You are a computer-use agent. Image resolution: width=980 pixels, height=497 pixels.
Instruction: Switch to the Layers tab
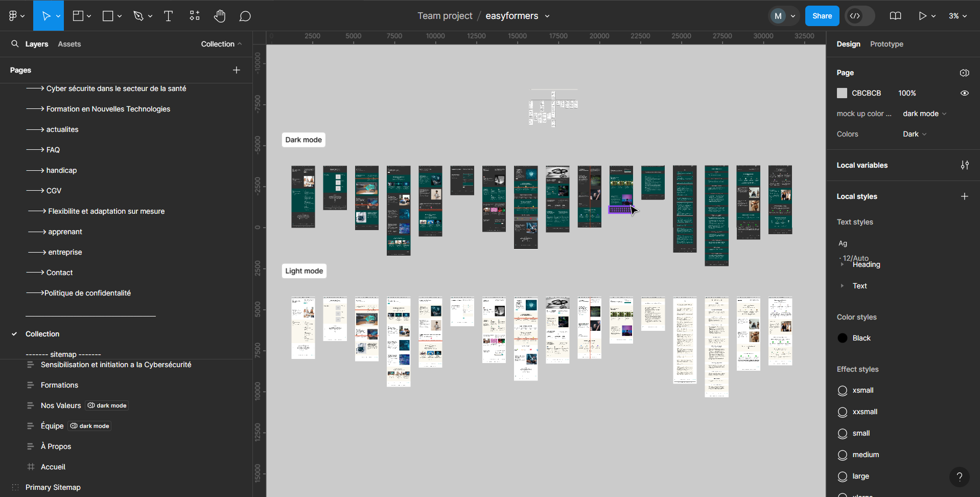37,44
